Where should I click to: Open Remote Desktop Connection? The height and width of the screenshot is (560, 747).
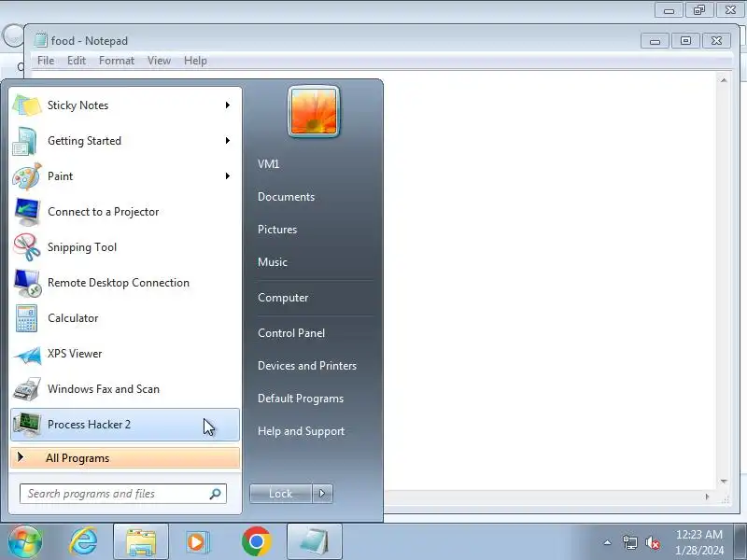pyautogui.click(x=125, y=283)
